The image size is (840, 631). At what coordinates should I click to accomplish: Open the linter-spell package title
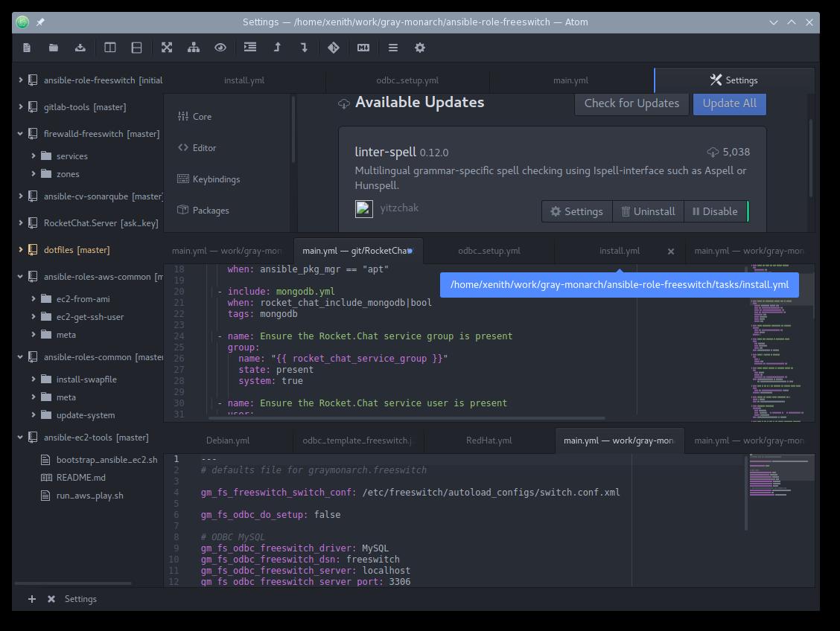tap(385, 152)
